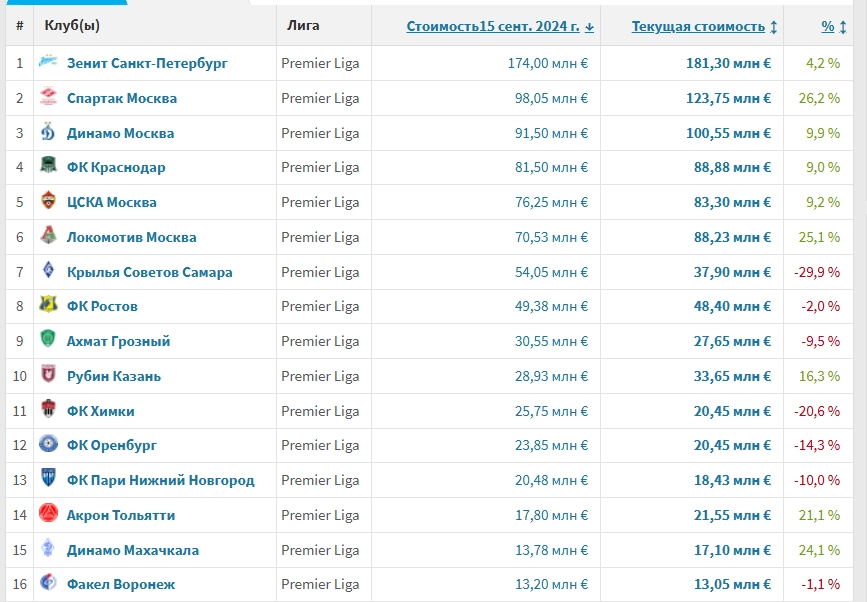This screenshot has width=867, height=602.
Task: Click the Krylya Sovetov Samara crest
Action: point(48,270)
